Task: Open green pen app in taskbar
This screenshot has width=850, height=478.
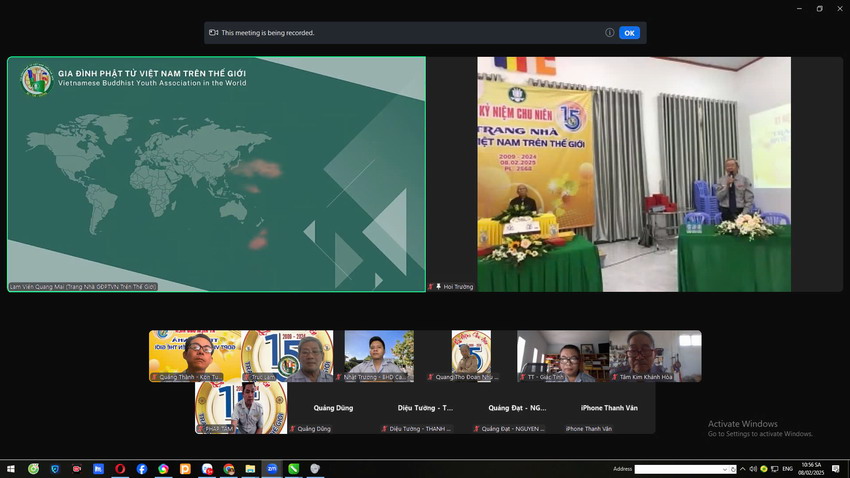Action: (293, 469)
